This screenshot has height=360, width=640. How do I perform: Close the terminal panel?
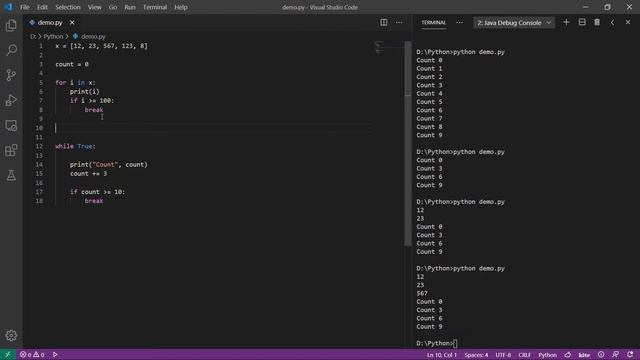click(x=628, y=22)
